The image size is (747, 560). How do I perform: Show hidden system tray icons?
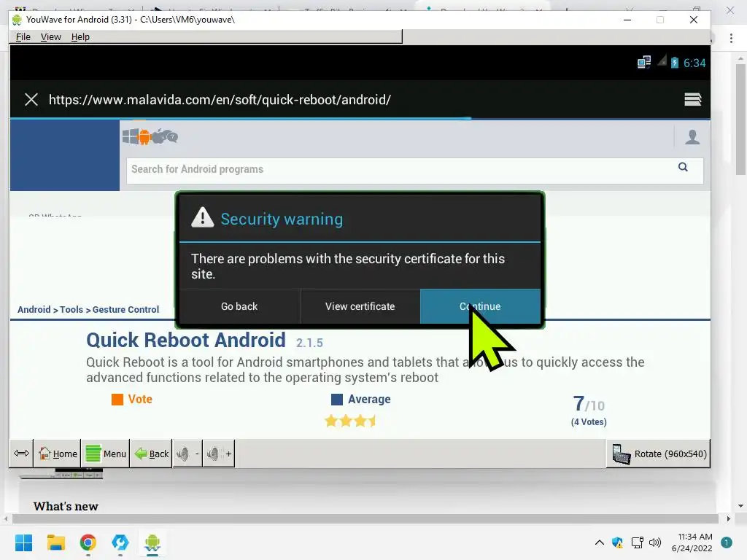tap(600, 542)
